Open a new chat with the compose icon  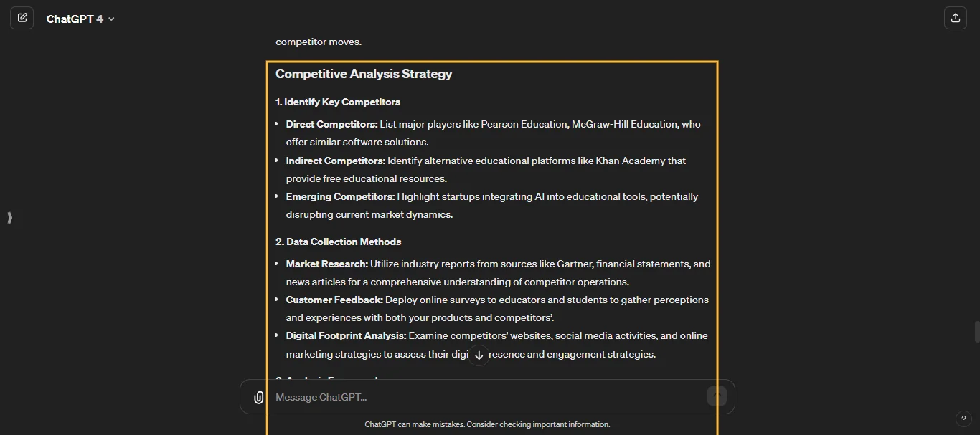[x=22, y=17]
